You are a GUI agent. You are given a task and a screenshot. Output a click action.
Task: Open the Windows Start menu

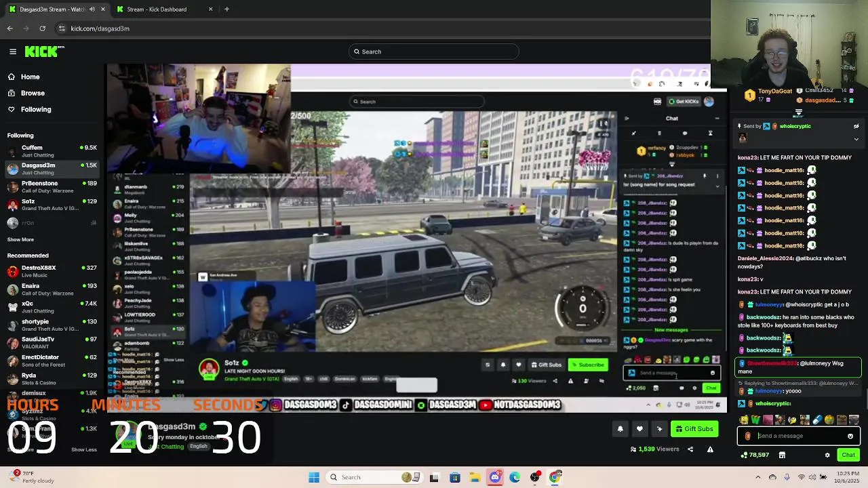(x=314, y=477)
